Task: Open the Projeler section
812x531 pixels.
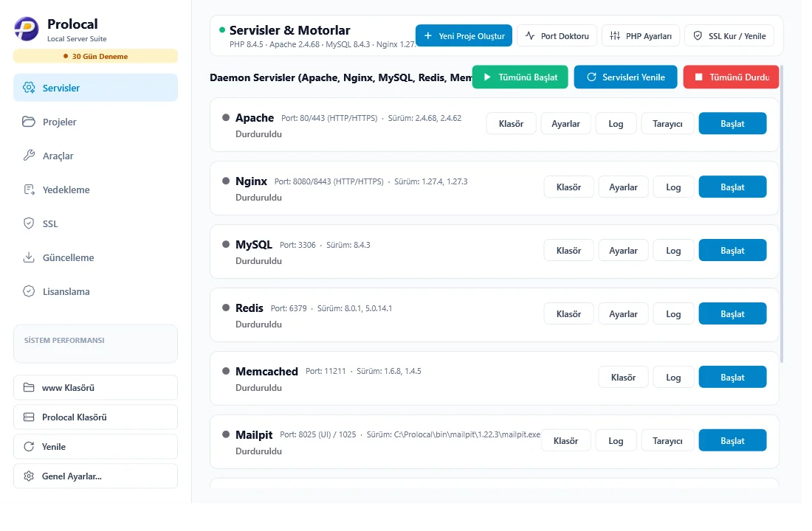Action: (96, 122)
